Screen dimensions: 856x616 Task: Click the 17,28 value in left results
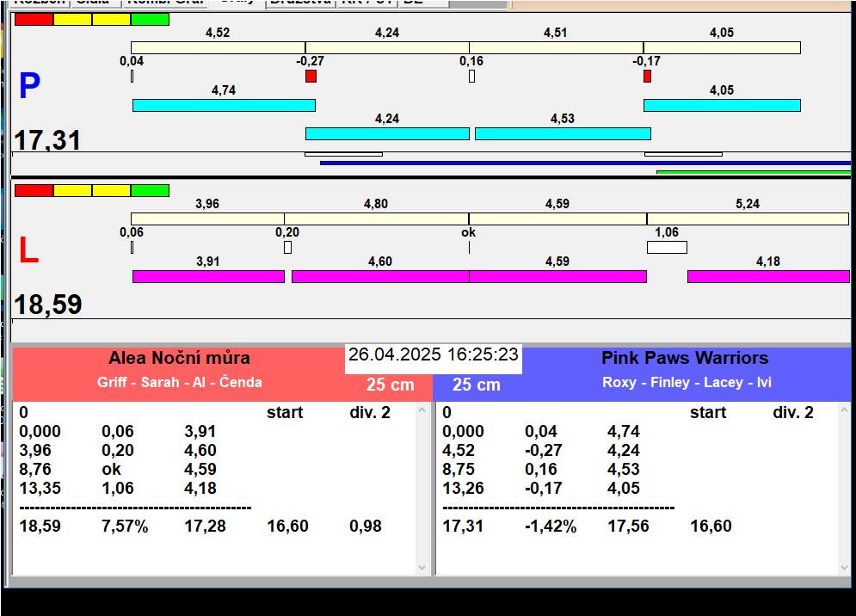(206, 526)
